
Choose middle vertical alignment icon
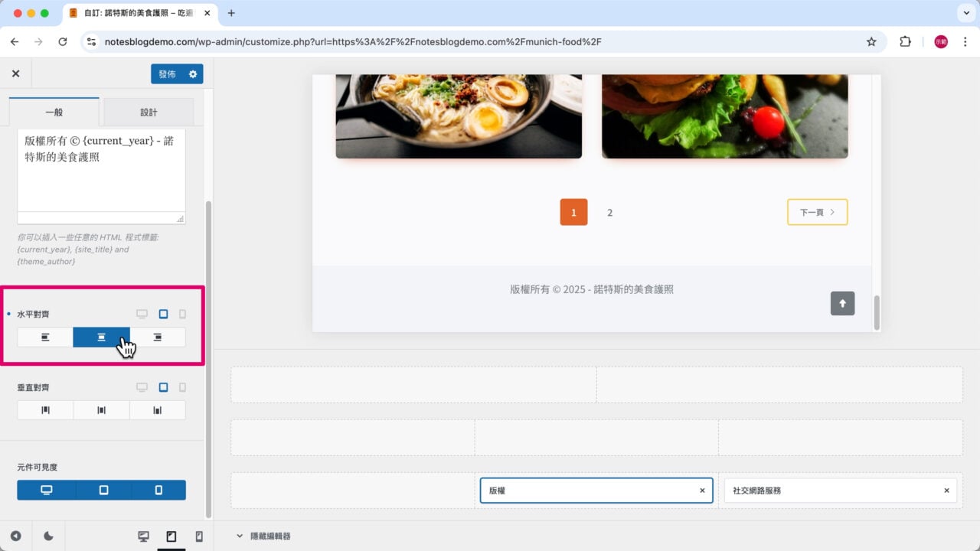click(102, 410)
